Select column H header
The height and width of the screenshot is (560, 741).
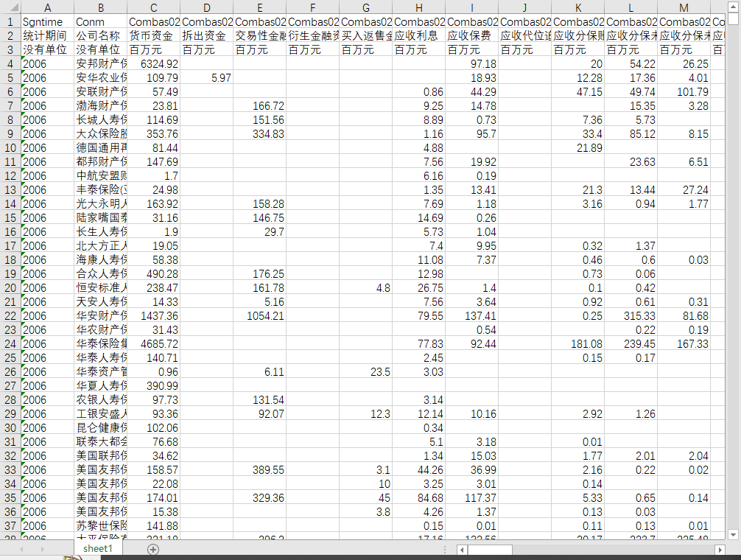(x=418, y=7)
